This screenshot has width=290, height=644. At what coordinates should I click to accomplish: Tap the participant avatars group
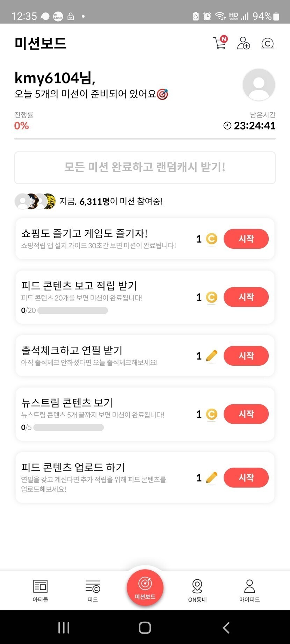click(35, 201)
